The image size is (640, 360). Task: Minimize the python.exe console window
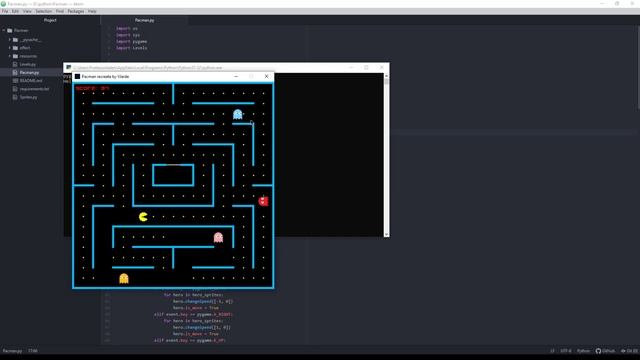(351, 67)
